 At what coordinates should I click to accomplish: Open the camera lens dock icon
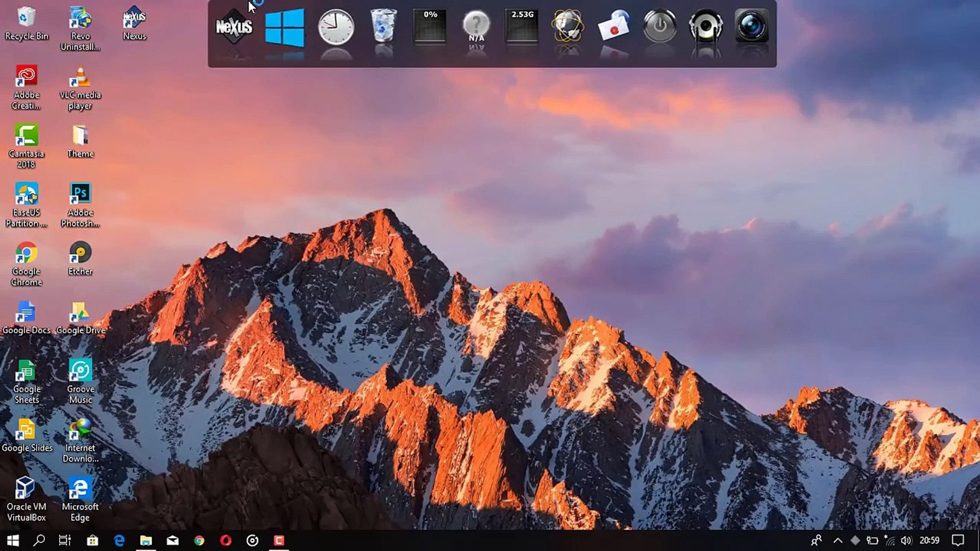[x=751, y=26]
